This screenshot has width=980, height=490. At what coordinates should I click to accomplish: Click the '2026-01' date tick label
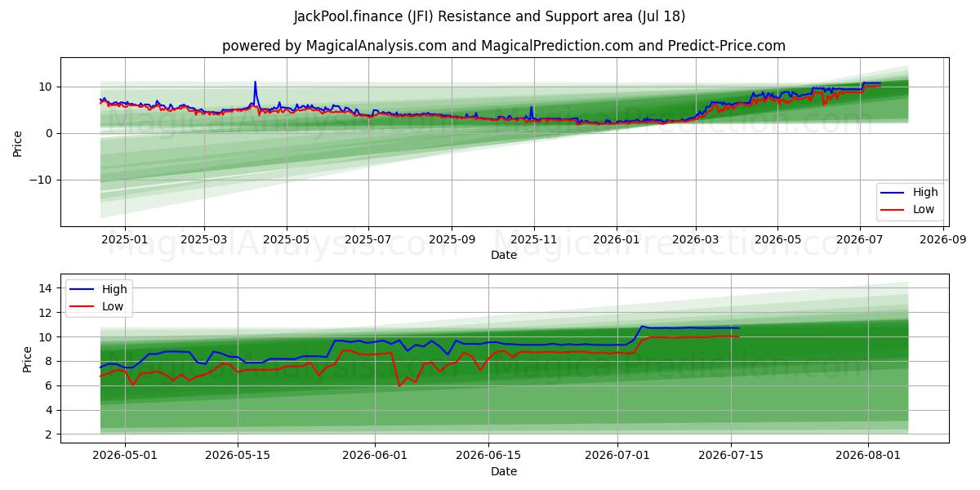(616, 240)
